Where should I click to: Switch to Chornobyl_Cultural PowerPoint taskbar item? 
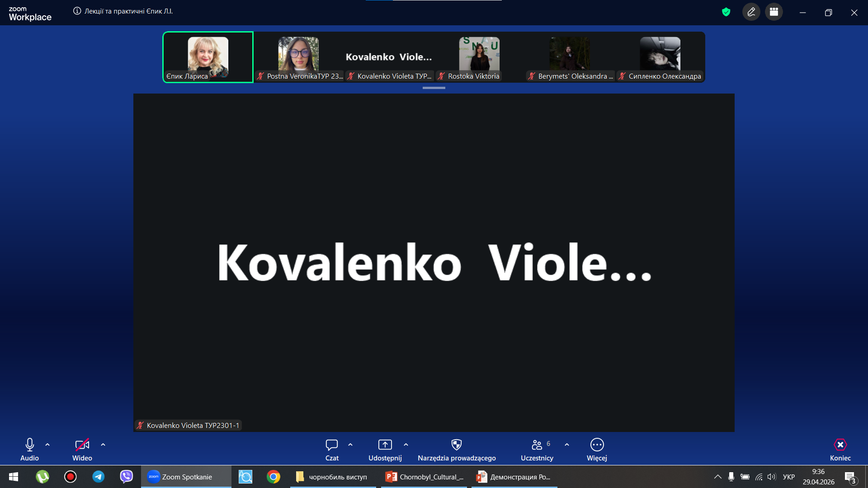point(424,477)
